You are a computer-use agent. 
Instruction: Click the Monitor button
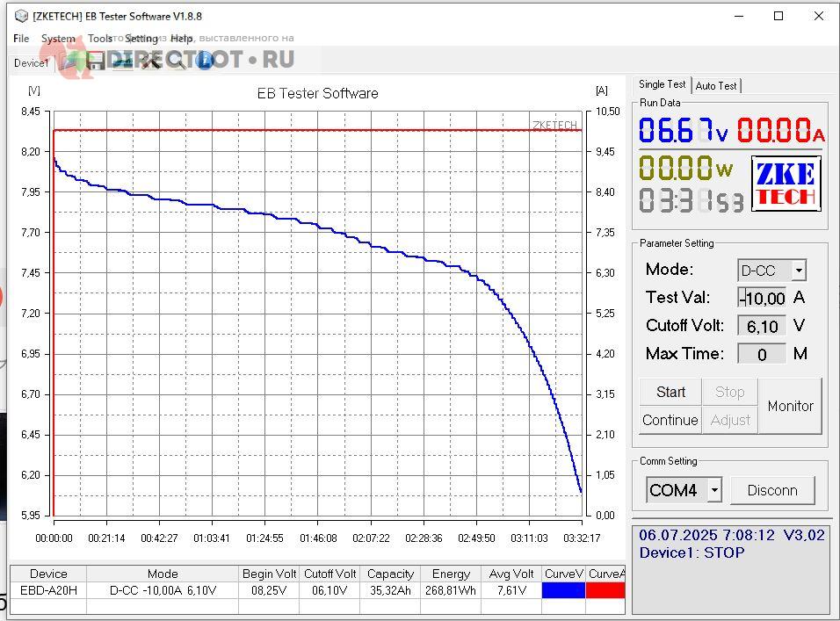pyautogui.click(x=790, y=406)
